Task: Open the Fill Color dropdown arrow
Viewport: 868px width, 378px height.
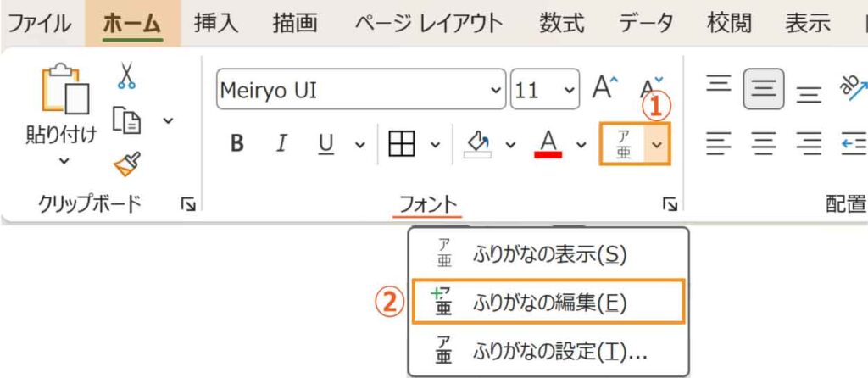Action: point(510,144)
